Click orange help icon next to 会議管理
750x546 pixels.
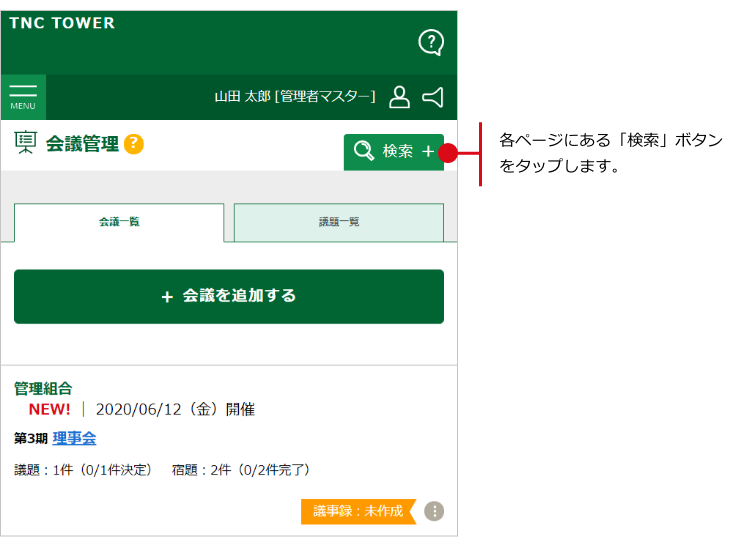tap(134, 144)
